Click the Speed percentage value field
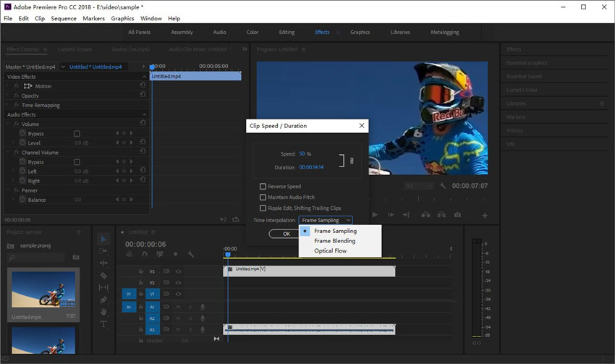 302,154
